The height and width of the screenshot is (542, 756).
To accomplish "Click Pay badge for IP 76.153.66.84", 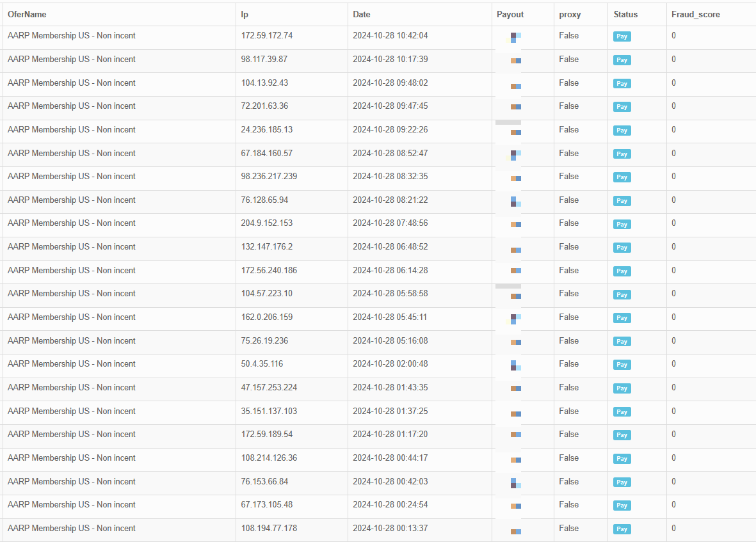I will point(622,482).
